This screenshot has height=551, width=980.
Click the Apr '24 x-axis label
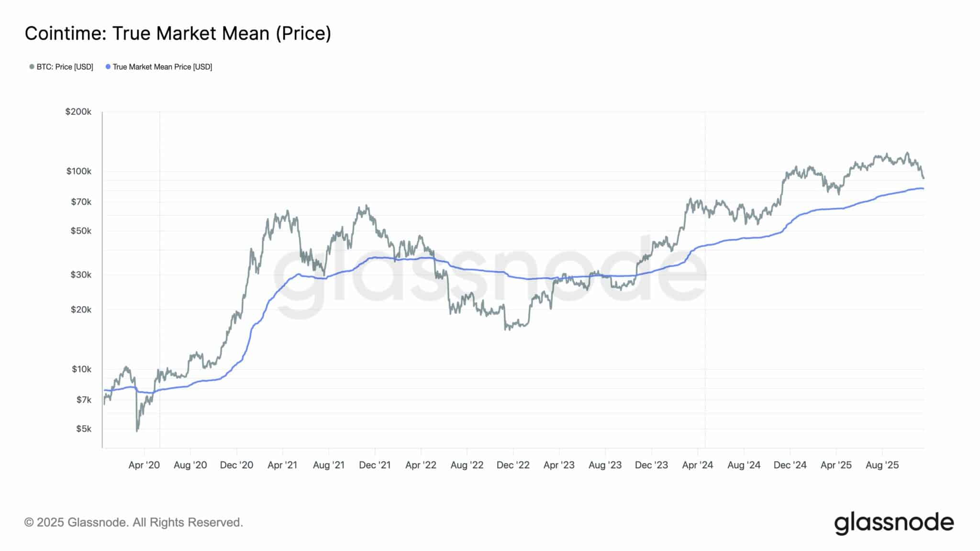click(697, 465)
